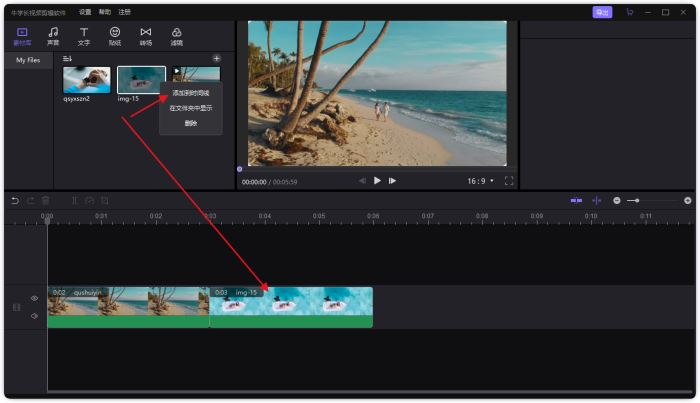Mute the video track speaker icon

tap(34, 316)
